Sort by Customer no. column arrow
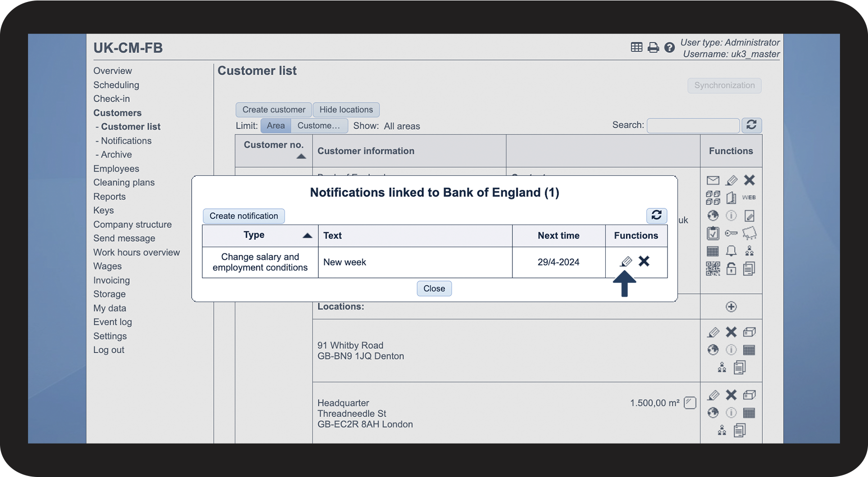868x477 pixels. pyautogui.click(x=301, y=157)
